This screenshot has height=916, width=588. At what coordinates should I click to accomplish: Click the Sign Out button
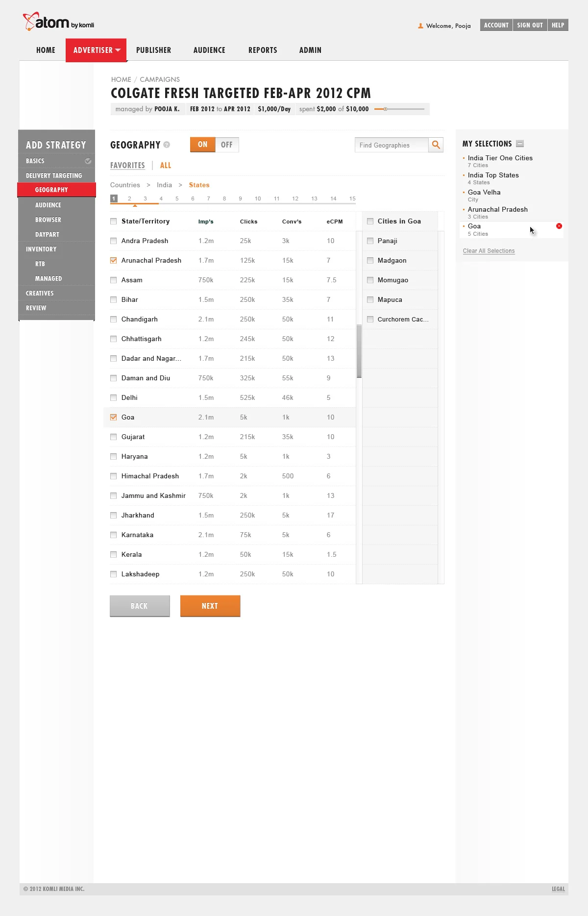530,25
